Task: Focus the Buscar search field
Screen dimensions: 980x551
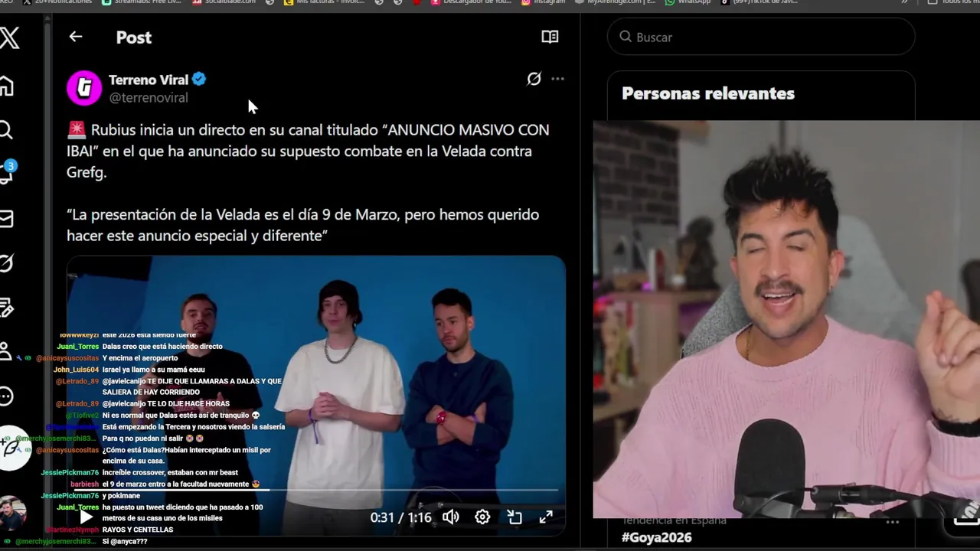Action: pyautogui.click(x=761, y=37)
